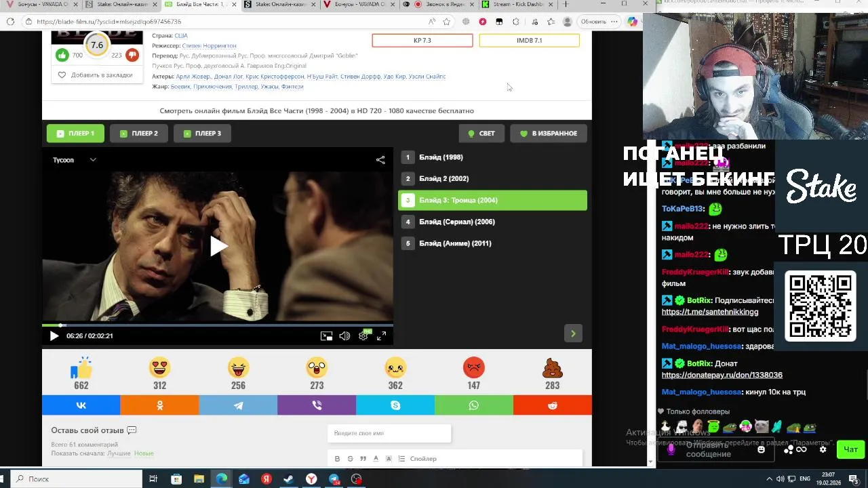Open Звонок в Яндекс browser tab
868x488 pixels.
tap(438, 4)
